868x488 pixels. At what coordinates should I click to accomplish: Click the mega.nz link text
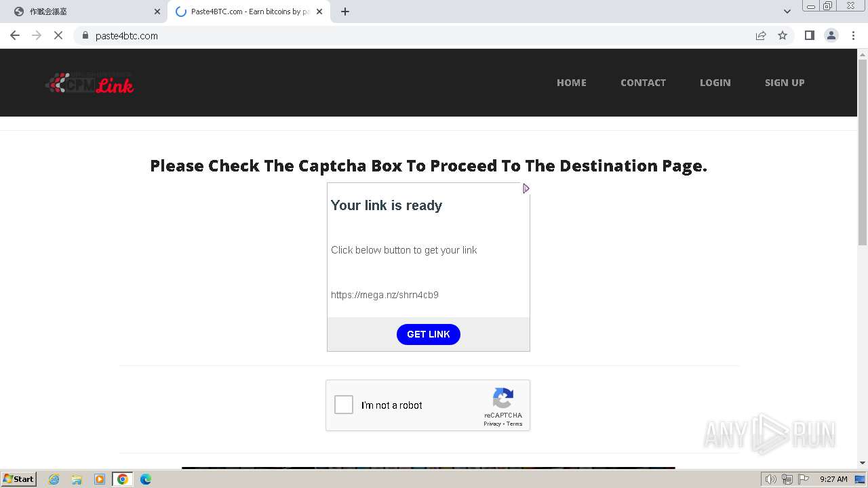coord(384,295)
